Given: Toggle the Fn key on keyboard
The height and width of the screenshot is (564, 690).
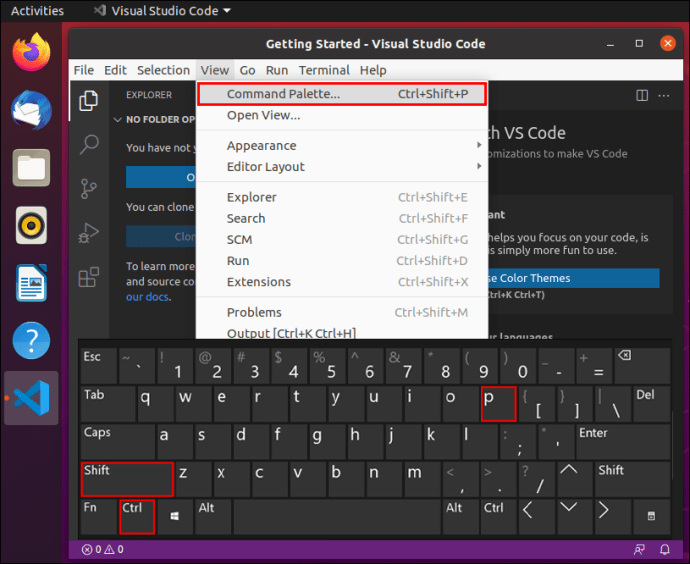Looking at the screenshot, I should [99, 516].
